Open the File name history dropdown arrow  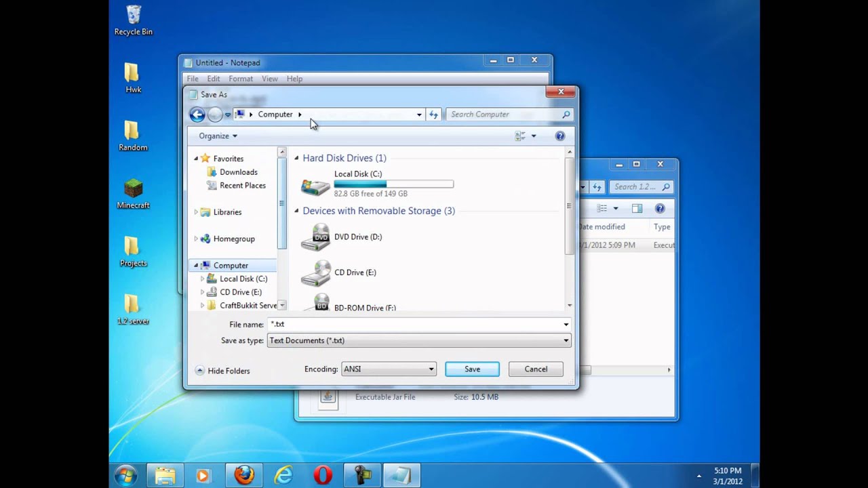click(x=566, y=325)
